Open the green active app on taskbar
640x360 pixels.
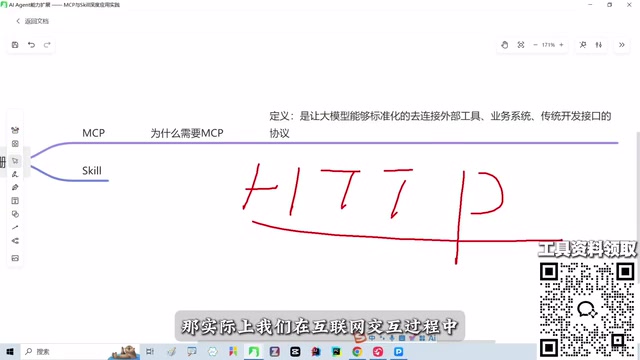click(x=253, y=351)
